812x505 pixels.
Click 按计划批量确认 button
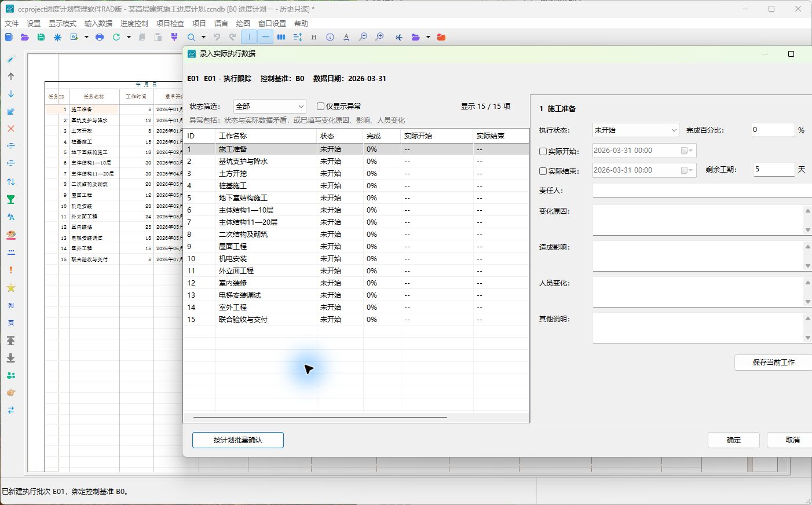click(238, 440)
